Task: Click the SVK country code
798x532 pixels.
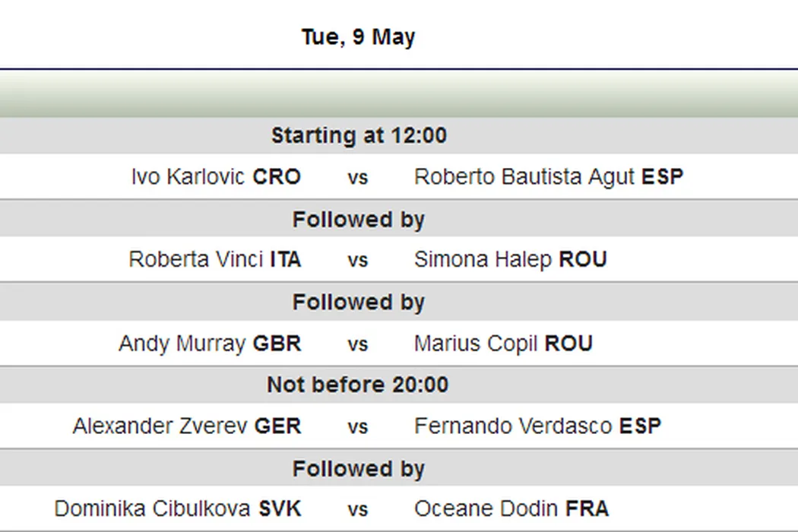Action: point(280,509)
